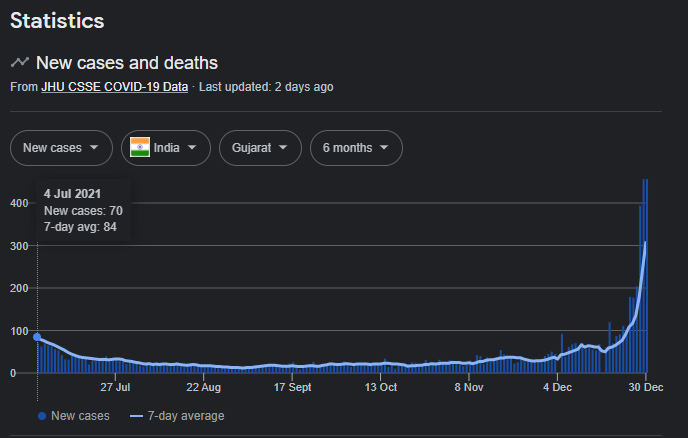688x438 pixels.
Task: Click the New cases legend dot
Action: tap(42, 416)
